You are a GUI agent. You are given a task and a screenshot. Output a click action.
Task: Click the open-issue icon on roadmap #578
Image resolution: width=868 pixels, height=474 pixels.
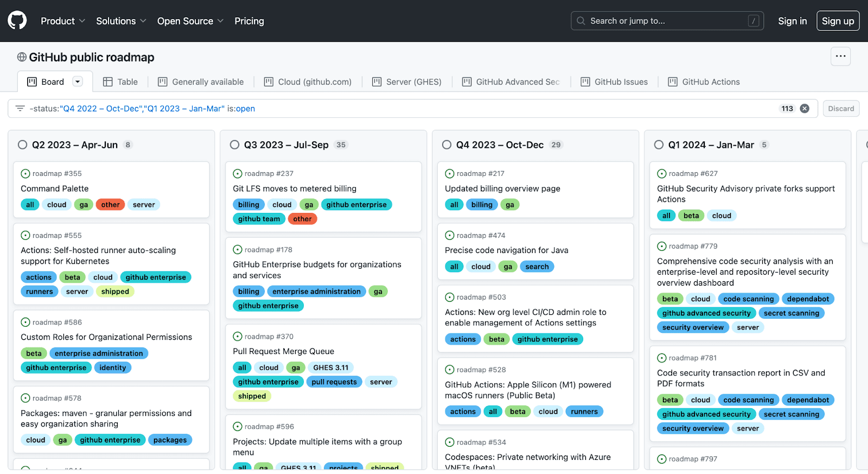(x=25, y=399)
